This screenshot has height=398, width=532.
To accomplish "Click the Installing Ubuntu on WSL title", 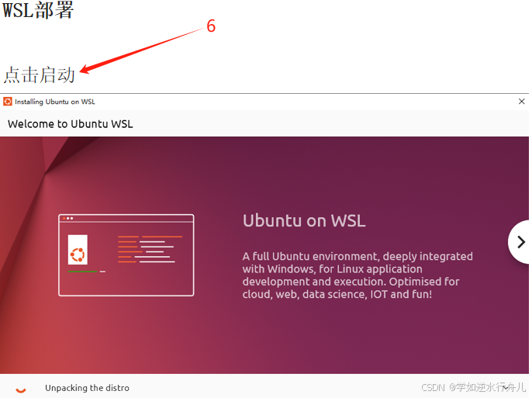I will [55, 102].
